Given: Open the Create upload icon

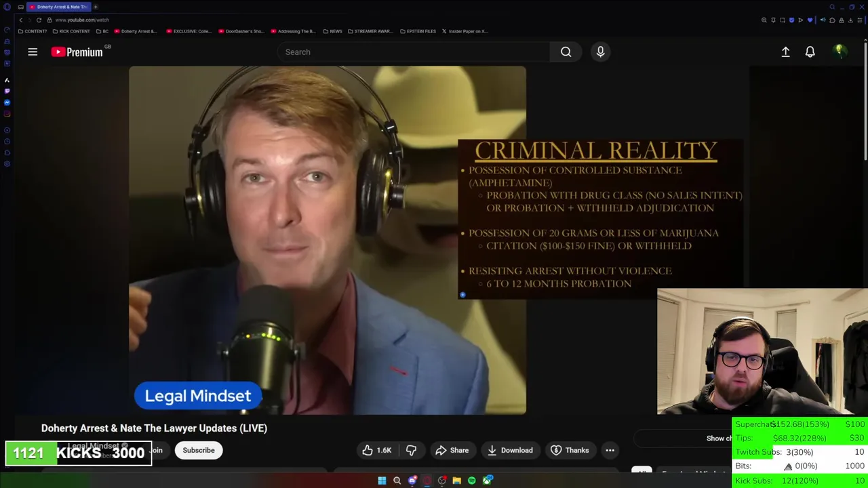Looking at the screenshot, I should click(785, 52).
